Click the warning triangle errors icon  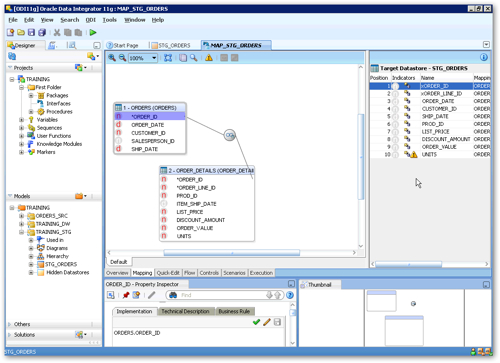click(x=209, y=58)
